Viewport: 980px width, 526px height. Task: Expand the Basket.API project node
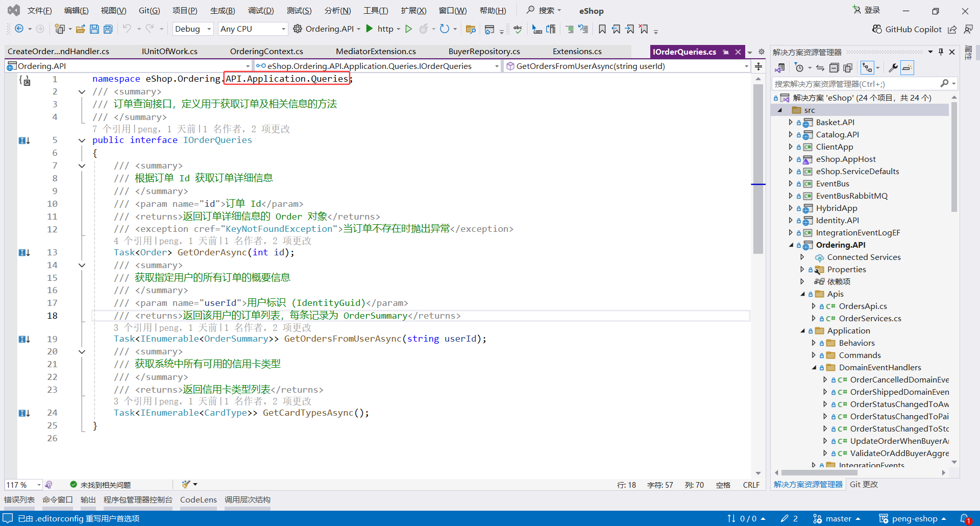[x=790, y=122]
